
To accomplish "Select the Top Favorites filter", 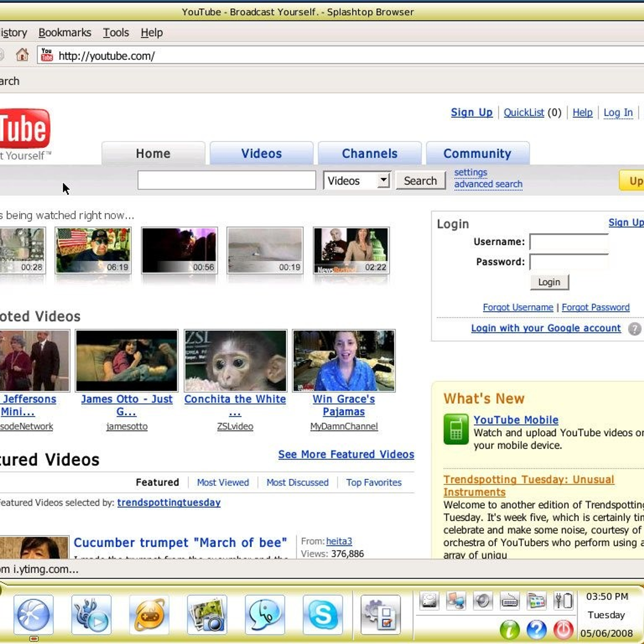I will tap(374, 482).
